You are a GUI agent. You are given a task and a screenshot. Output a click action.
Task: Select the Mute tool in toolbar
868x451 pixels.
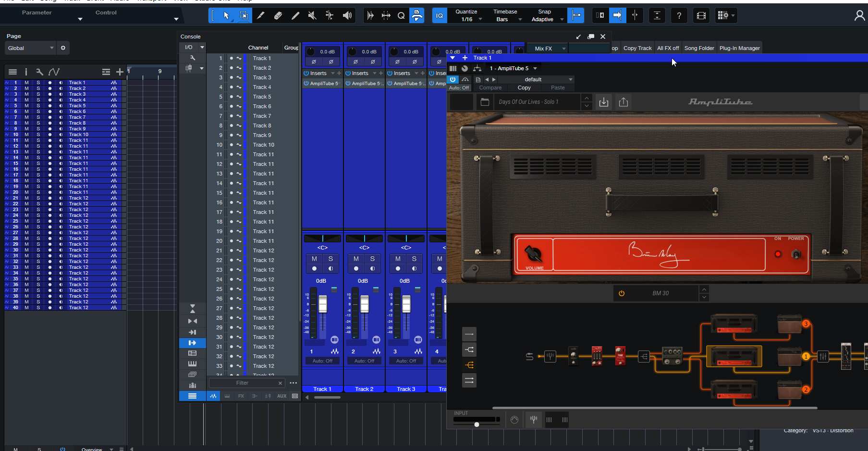312,16
